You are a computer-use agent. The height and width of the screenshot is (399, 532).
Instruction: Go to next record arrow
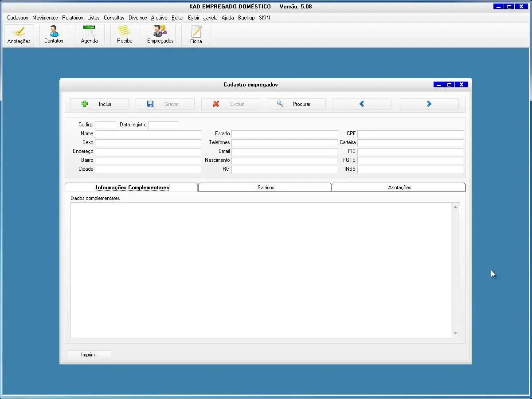tap(429, 104)
